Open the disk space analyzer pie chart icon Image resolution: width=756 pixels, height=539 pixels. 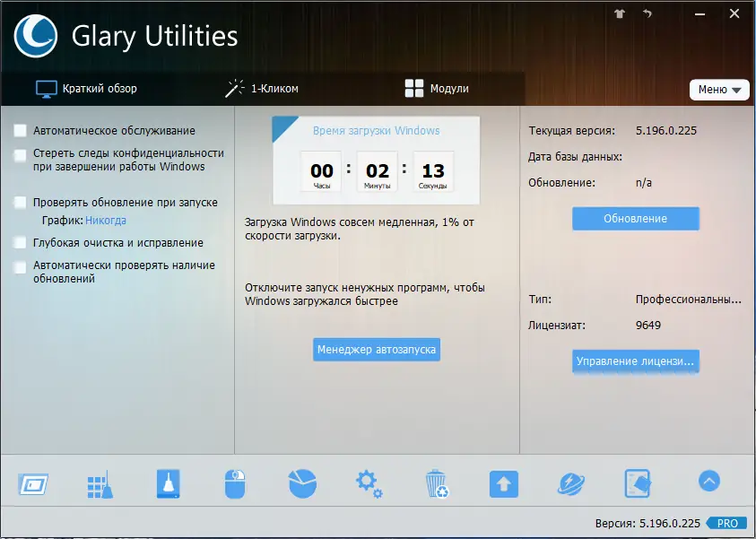pos(301,482)
